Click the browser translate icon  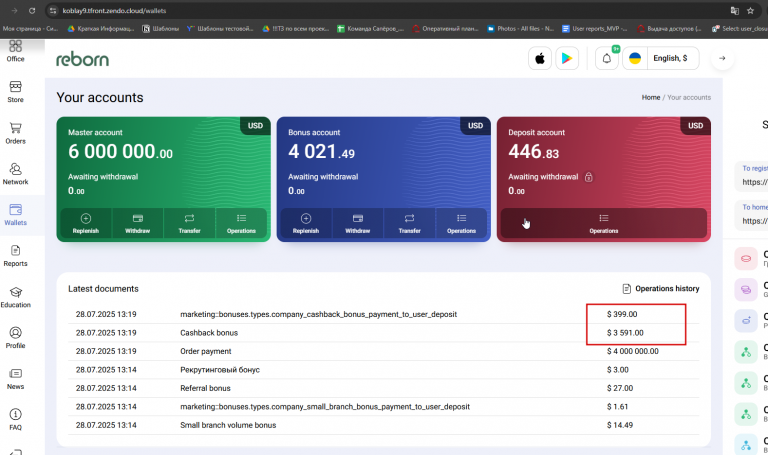[734, 10]
